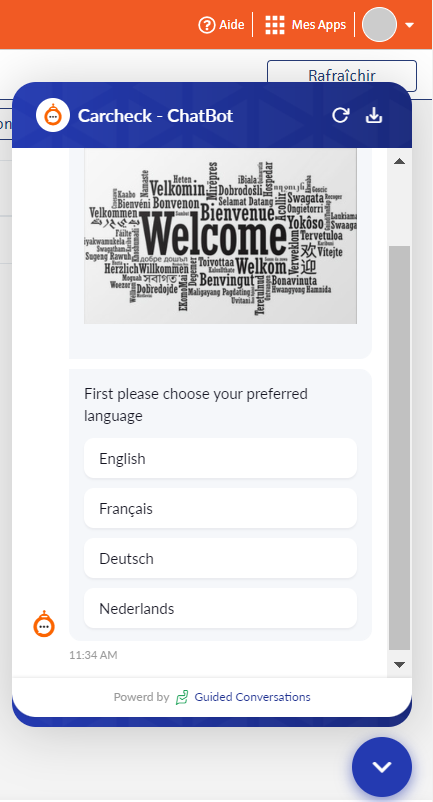The height and width of the screenshot is (802, 433).
Task: Click the orange bot avatar beside message
Action: click(x=44, y=624)
